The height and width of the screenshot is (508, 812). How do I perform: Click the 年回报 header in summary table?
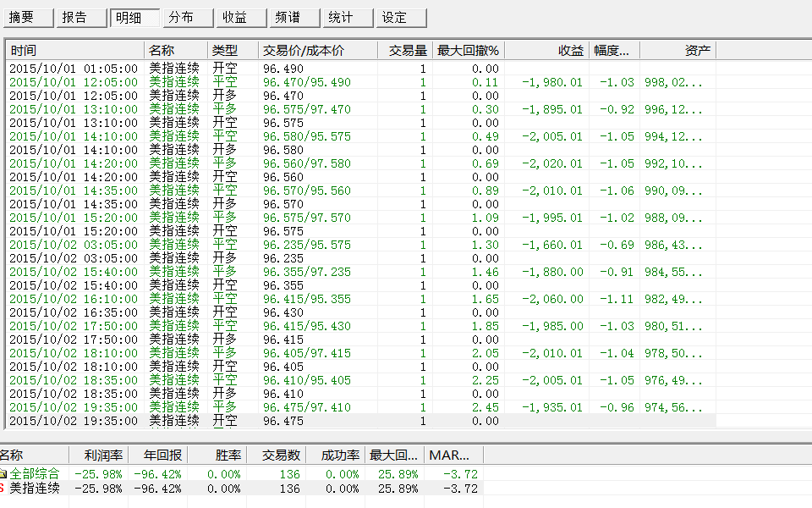pos(156,456)
